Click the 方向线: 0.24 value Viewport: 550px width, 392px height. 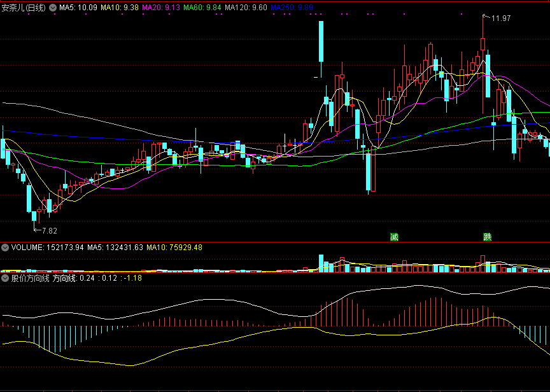tap(73, 278)
